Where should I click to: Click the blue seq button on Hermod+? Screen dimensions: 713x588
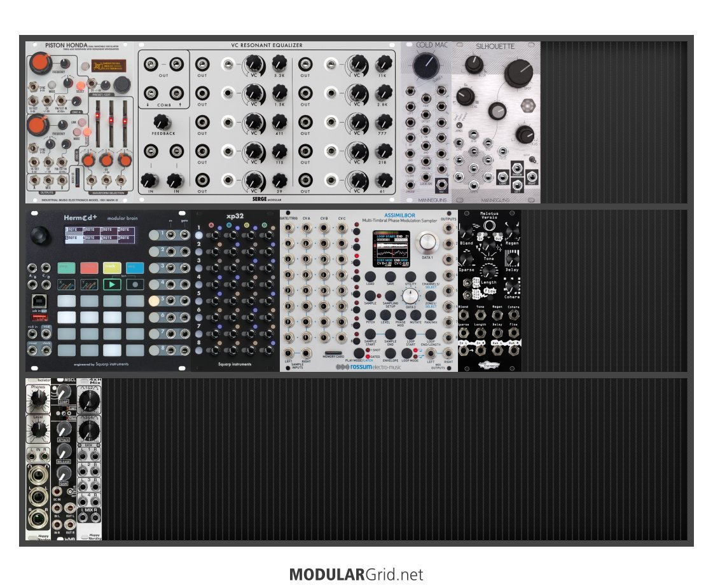point(135,267)
